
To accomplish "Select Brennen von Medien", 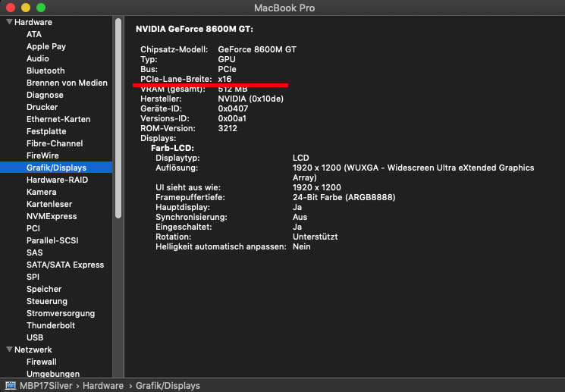I will tap(67, 83).
